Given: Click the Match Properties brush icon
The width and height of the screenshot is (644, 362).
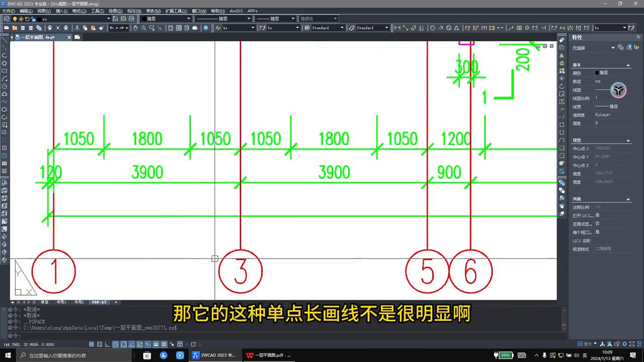Looking at the screenshot, I should click(101, 28).
